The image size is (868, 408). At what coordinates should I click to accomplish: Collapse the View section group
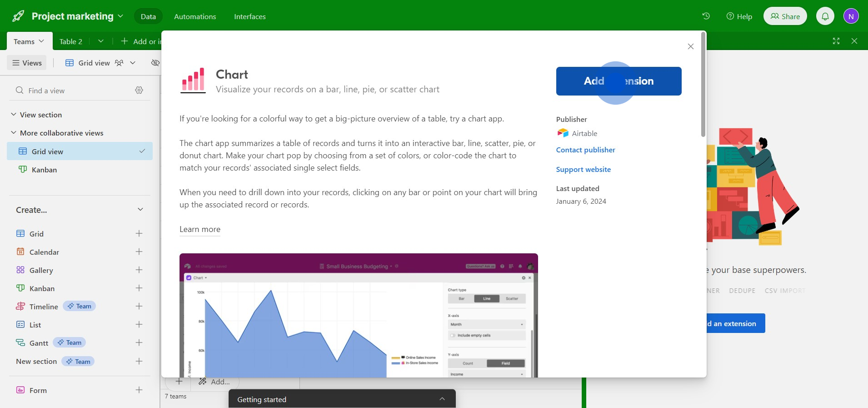pos(14,115)
